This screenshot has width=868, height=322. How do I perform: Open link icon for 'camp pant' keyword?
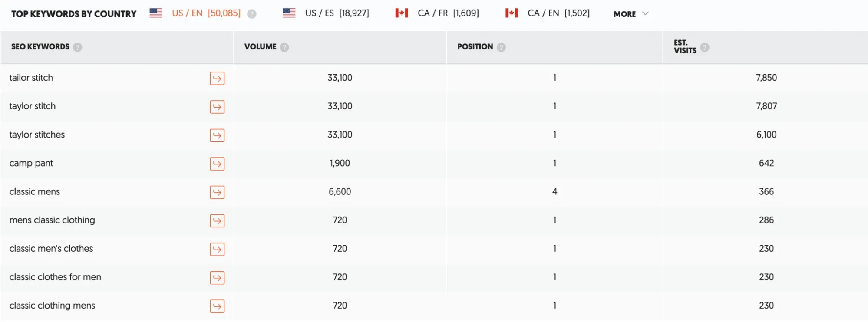[217, 164]
